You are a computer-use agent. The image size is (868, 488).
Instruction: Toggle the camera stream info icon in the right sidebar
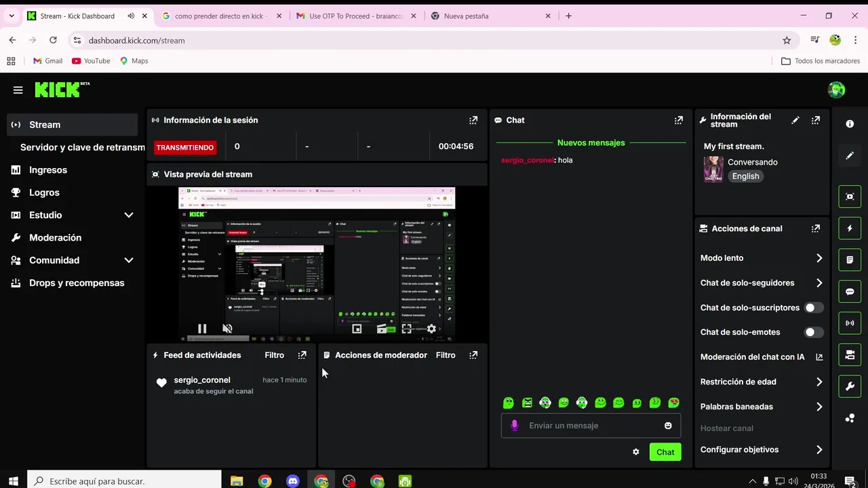pos(850,354)
